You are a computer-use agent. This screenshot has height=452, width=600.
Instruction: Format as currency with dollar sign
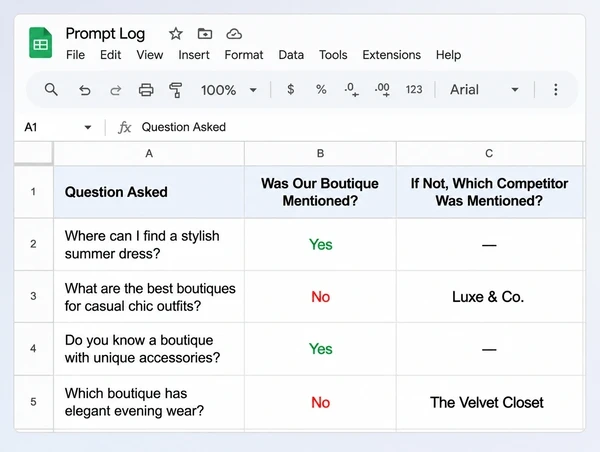click(290, 90)
